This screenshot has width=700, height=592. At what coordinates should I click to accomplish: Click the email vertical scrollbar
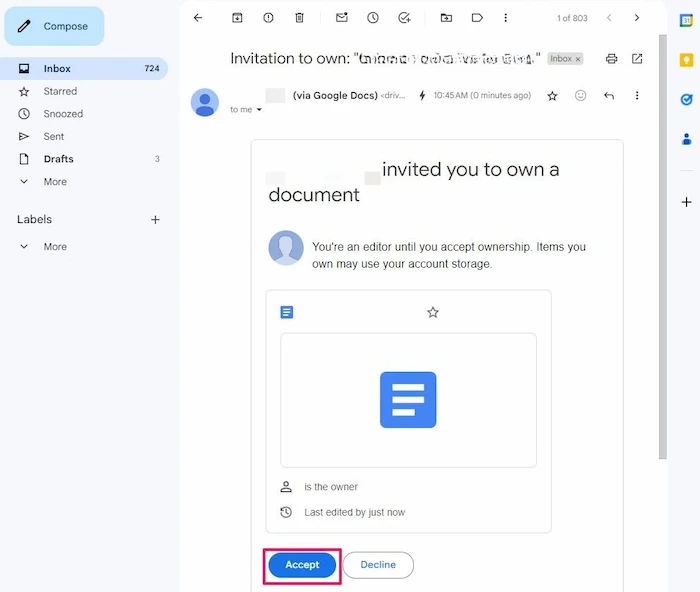(662, 246)
